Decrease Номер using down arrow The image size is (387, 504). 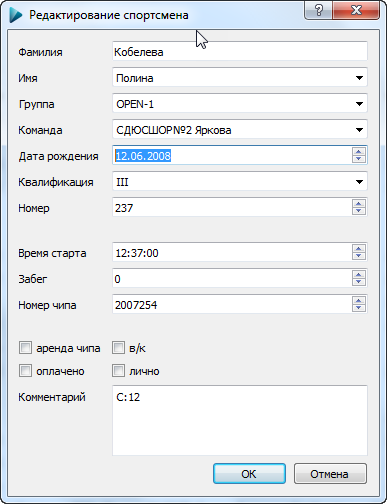coord(359,211)
